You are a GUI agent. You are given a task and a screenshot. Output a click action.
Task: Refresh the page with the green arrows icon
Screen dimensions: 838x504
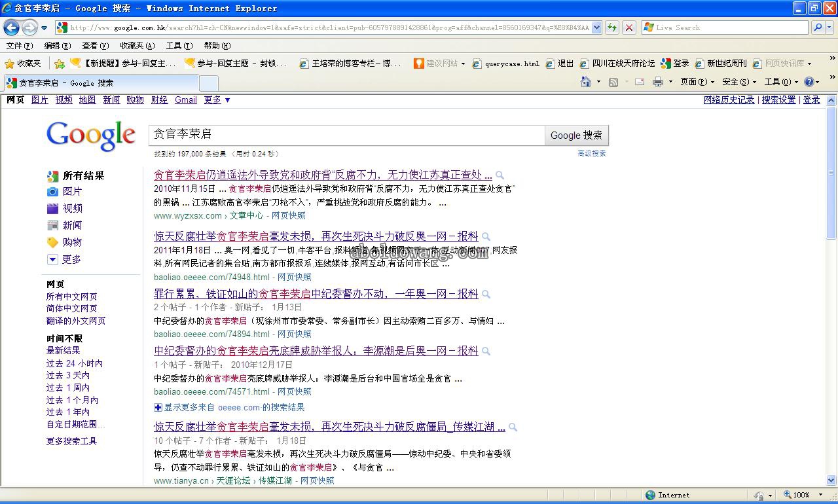pyautogui.click(x=612, y=27)
